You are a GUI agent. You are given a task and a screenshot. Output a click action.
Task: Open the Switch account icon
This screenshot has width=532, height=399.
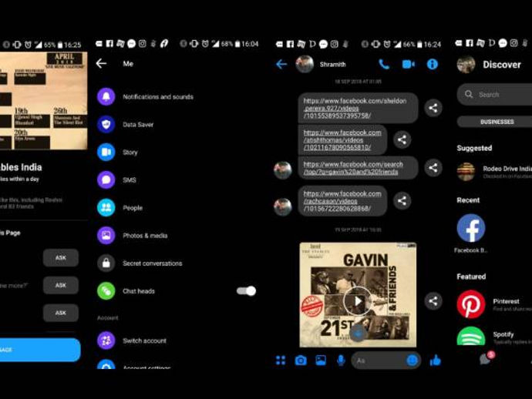106,340
